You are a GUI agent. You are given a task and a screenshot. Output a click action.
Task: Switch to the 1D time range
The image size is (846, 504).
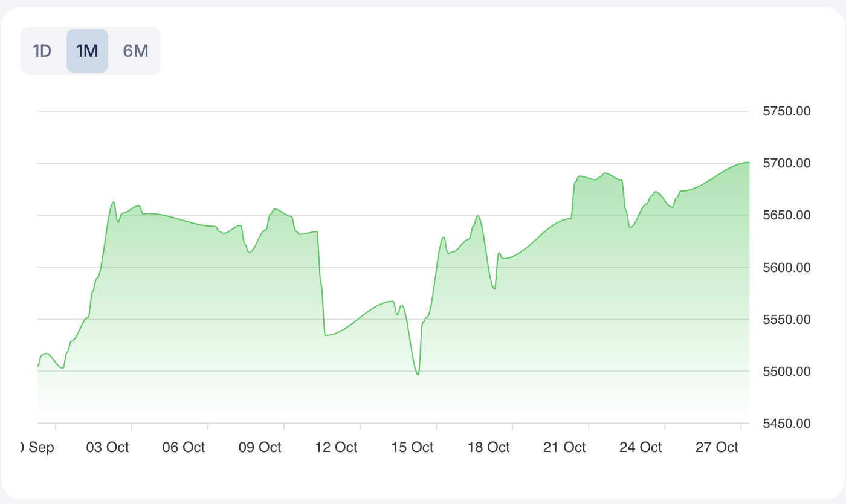(x=42, y=51)
